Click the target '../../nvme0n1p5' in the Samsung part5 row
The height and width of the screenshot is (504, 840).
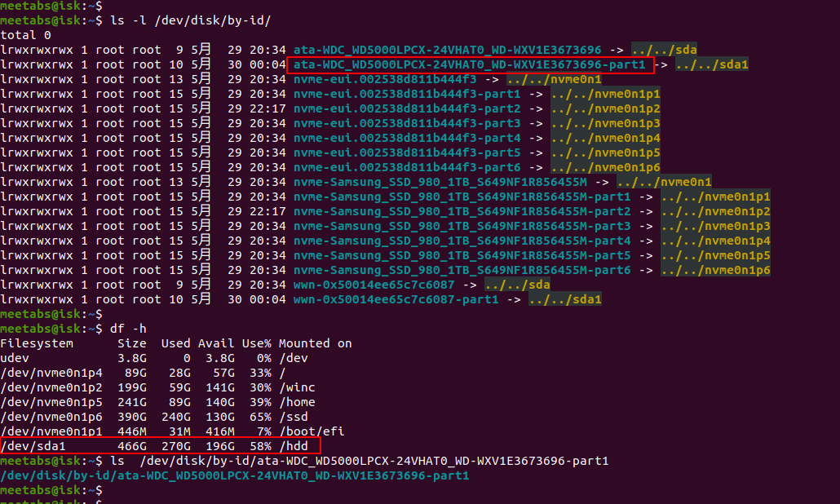pos(715,255)
